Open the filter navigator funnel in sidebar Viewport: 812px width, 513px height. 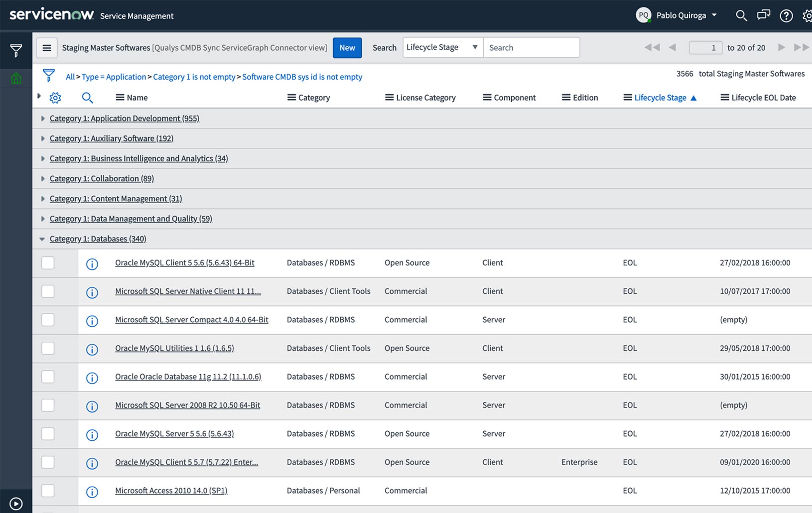point(16,50)
